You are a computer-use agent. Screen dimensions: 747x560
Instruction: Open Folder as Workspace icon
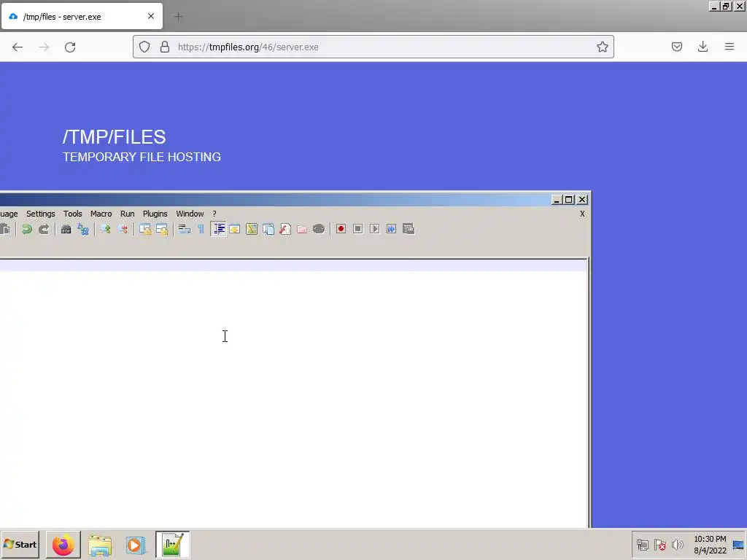click(x=302, y=230)
